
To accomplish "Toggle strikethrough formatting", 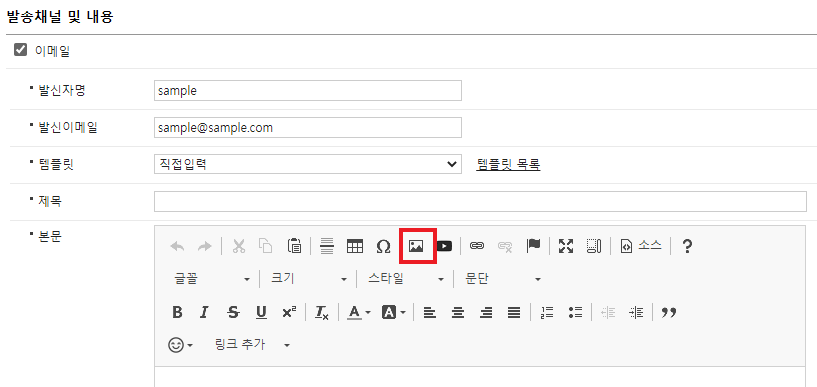I will (233, 313).
